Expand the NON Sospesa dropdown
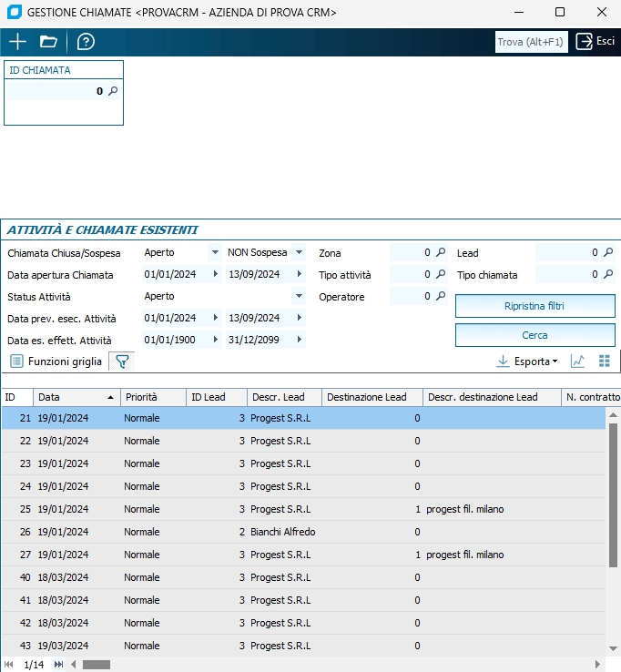Screen dimensions: 621x672 (x=299, y=252)
